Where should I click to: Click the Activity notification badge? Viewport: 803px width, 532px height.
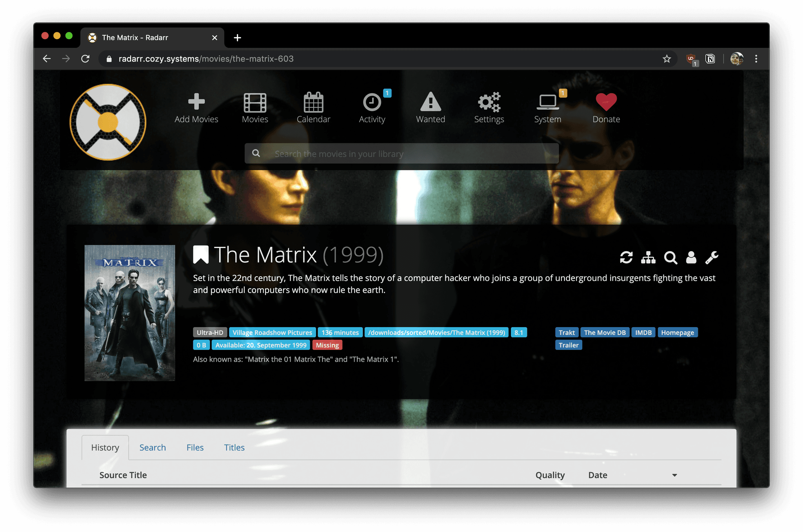[387, 93]
